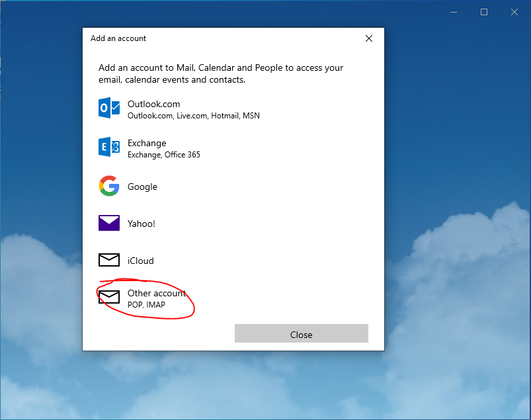The image size is (531, 420).
Task: Select the Outlook.com account label
Action: pyautogui.click(x=153, y=104)
